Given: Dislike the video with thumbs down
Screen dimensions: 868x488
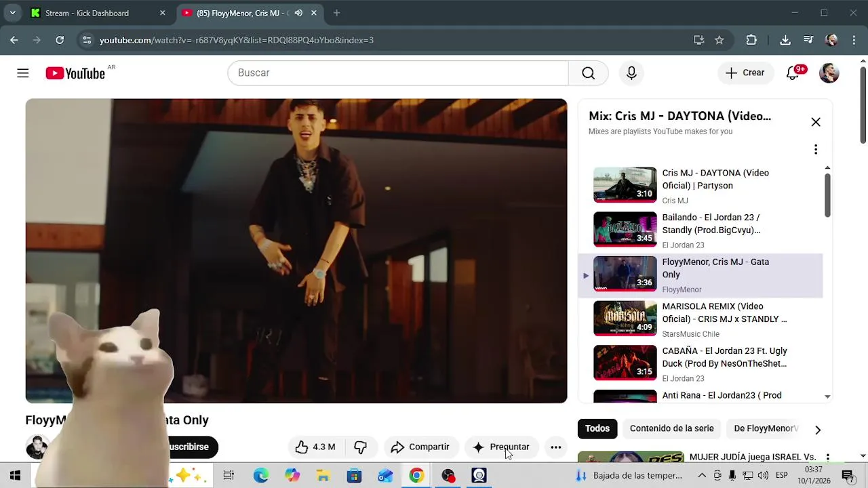Looking at the screenshot, I should 360,447.
